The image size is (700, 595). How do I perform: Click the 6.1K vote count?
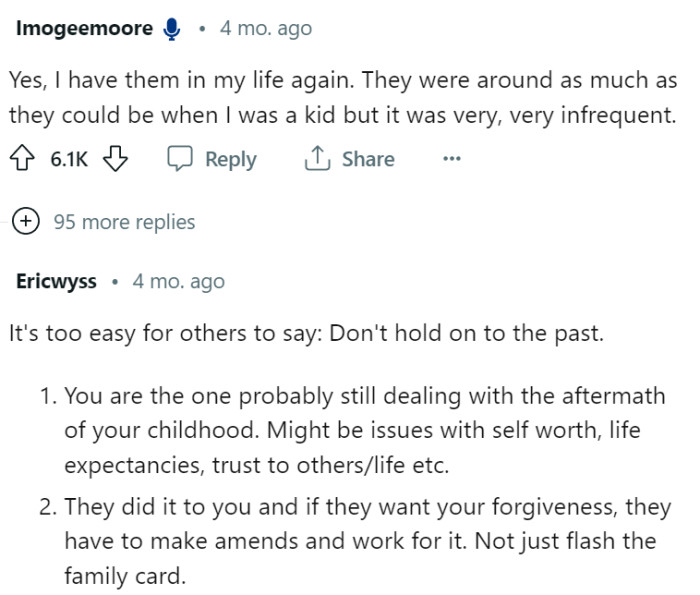tap(69, 159)
